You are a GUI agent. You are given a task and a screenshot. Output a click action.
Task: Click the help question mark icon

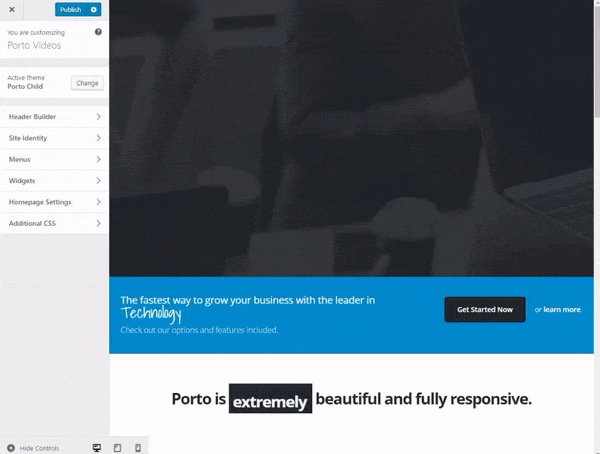click(98, 32)
